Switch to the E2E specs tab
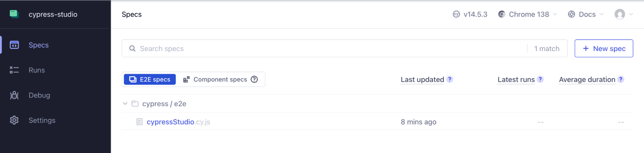 (150, 79)
